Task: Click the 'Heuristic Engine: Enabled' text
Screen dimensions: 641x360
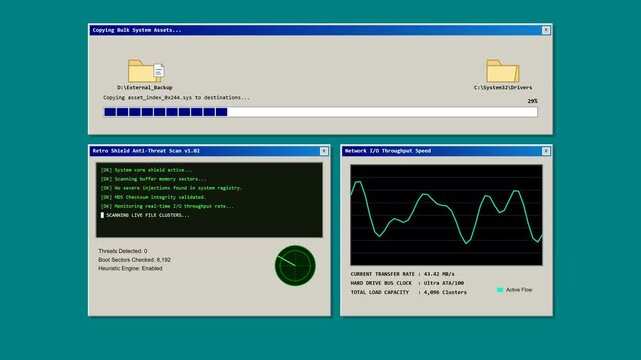Action: tap(130, 268)
